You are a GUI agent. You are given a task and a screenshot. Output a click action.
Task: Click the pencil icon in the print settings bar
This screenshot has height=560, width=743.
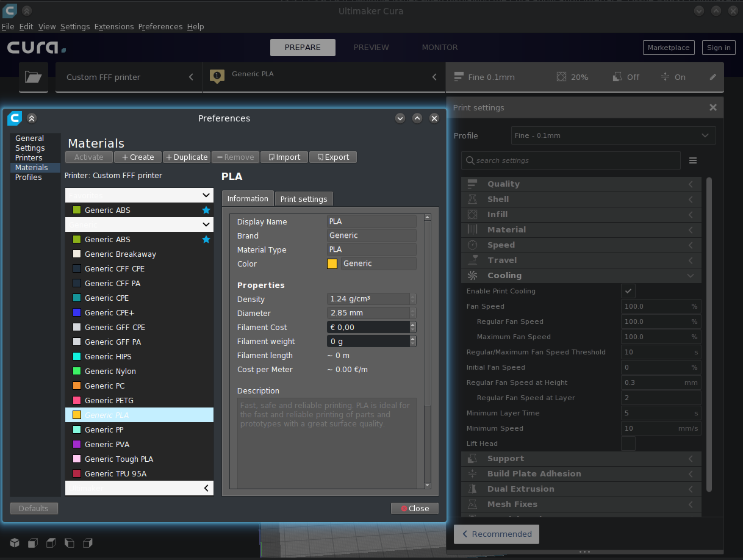(x=712, y=77)
